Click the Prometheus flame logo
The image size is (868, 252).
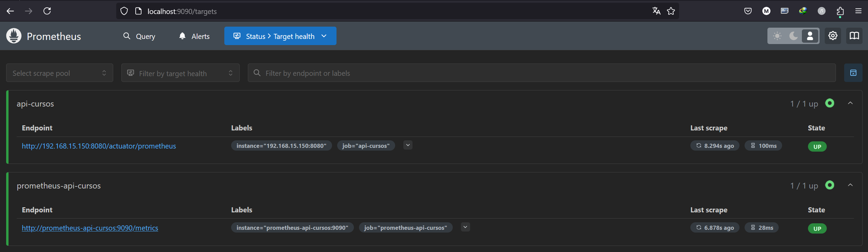14,36
